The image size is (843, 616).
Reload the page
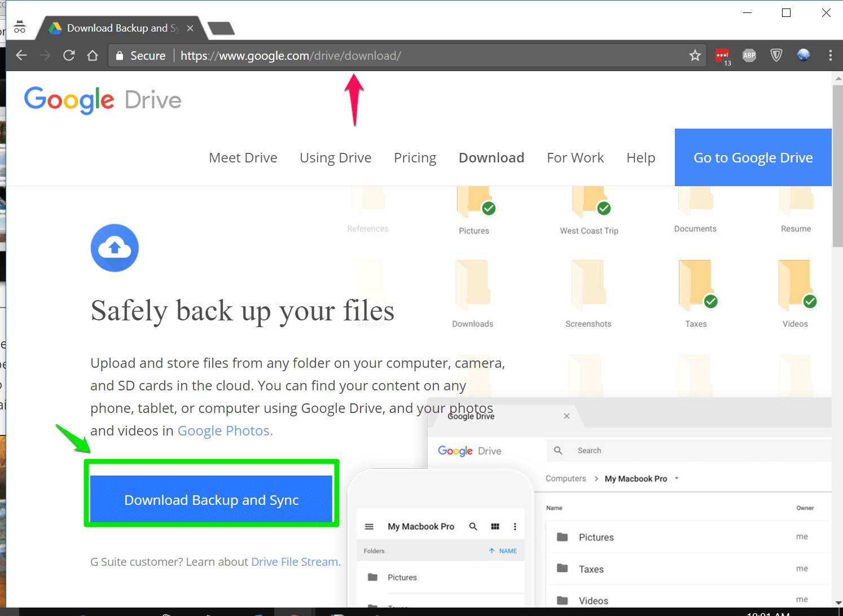[x=69, y=55]
